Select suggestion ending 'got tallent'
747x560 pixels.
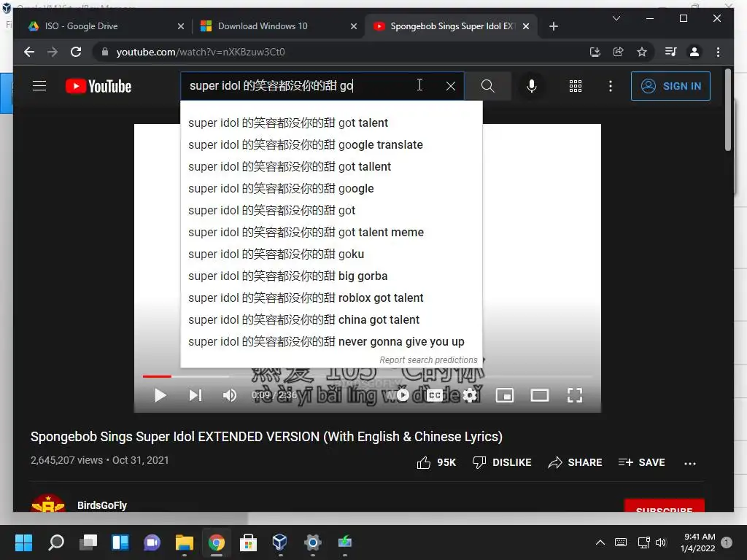[331, 167]
